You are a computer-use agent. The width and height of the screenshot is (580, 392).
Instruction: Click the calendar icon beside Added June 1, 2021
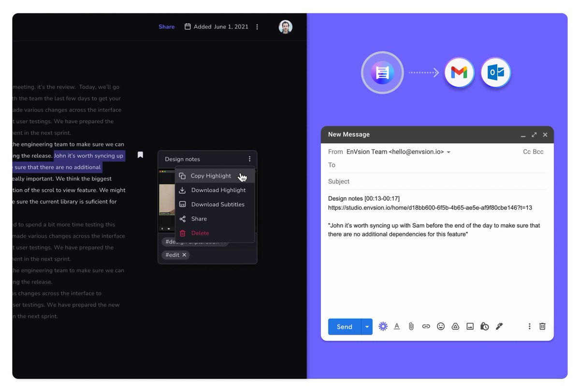[x=188, y=27]
